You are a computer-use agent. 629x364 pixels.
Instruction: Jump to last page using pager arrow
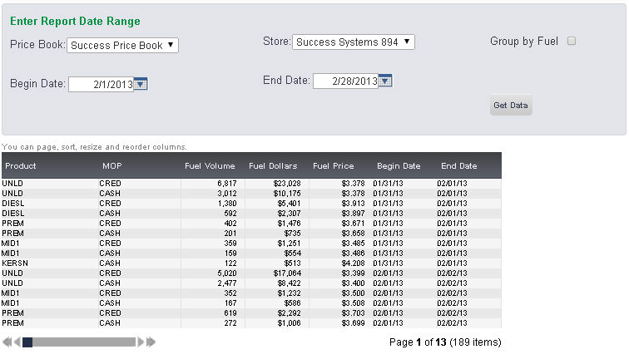pos(151,342)
